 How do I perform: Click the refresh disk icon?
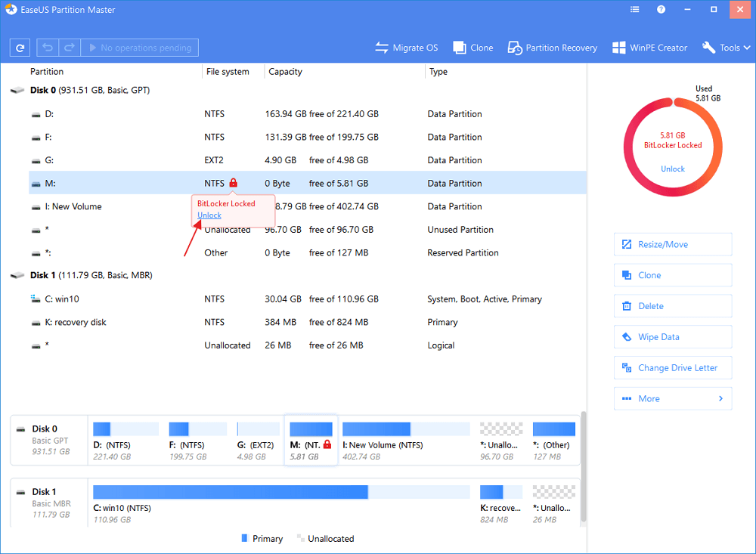pyautogui.click(x=20, y=48)
